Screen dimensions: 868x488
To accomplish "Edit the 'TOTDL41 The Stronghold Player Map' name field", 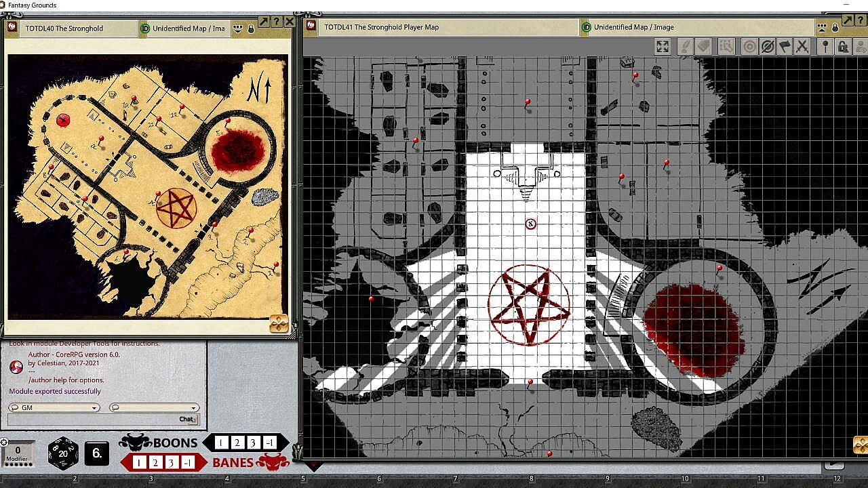I will click(x=450, y=28).
